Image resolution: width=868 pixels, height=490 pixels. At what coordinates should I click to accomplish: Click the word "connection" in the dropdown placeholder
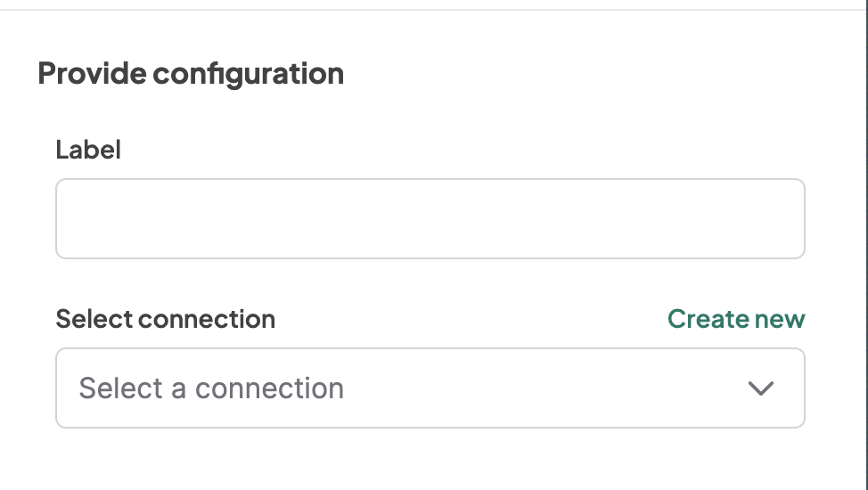(269, 388)
